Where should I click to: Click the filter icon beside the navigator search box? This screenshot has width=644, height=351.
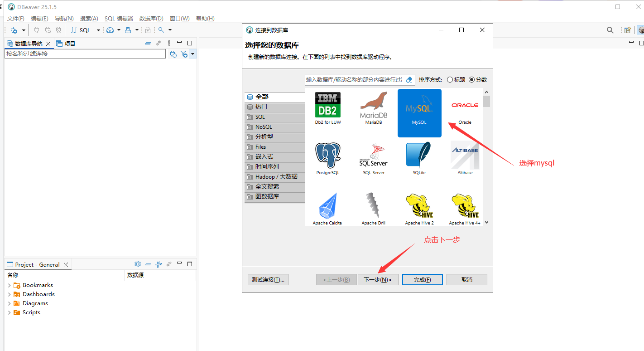184,54
